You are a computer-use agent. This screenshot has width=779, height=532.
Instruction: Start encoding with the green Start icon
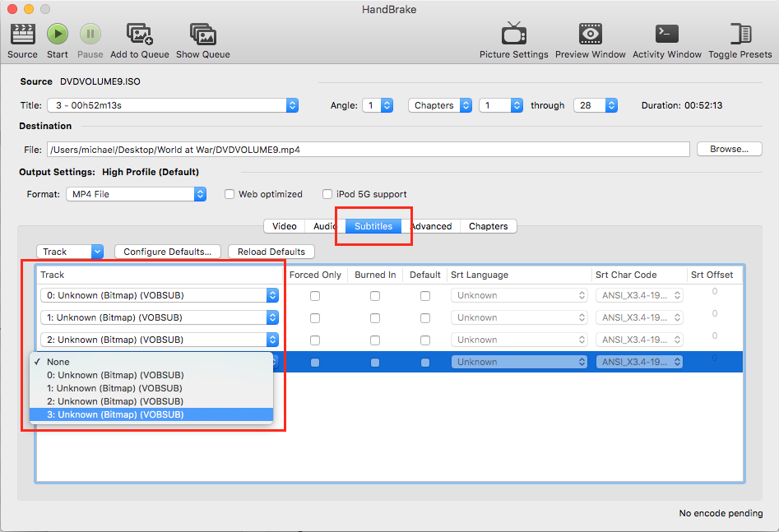[58, 35]
